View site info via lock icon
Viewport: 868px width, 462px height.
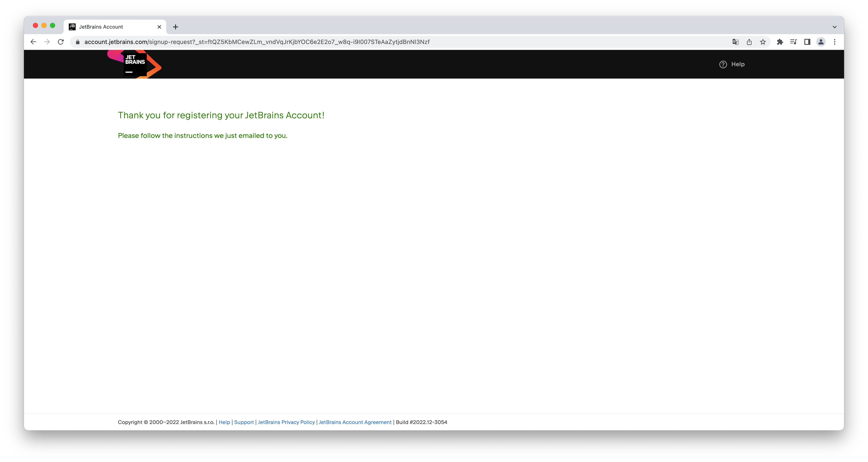78,42
